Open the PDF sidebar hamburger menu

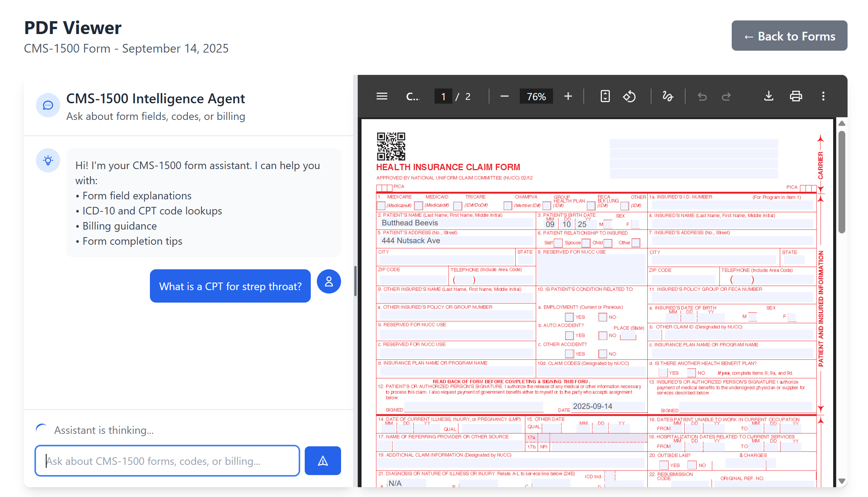pyautogui.click(x=382, y=96)
